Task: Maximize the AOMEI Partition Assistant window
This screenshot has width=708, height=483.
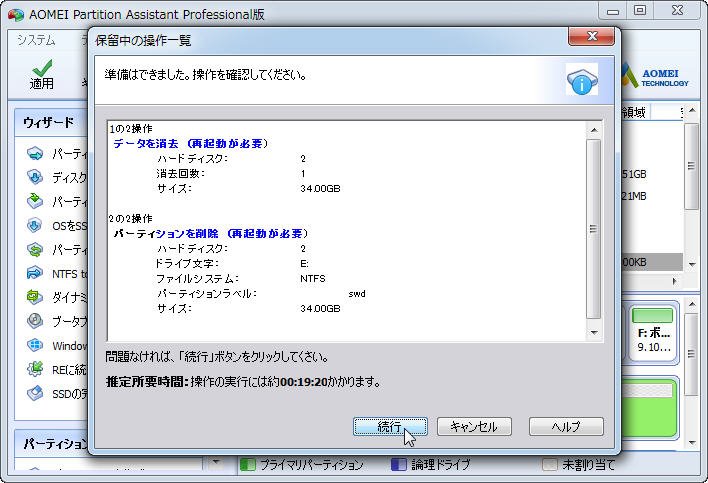Action: click(640, 11)
